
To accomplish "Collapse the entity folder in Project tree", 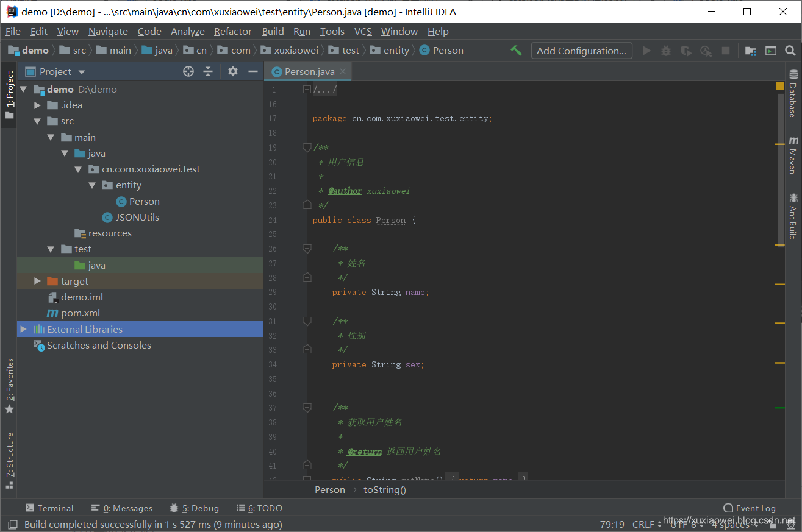I will pos(93,185).
